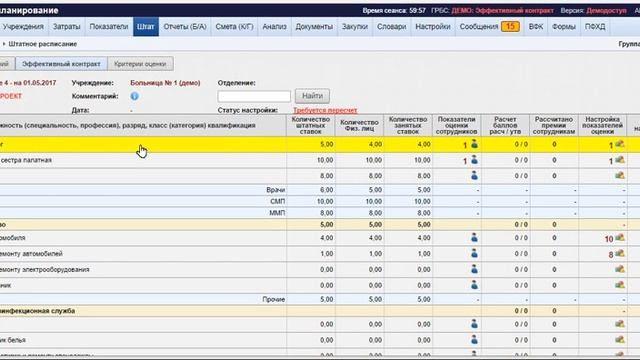
Task: Open the Словари menu
Action: (x=391, y=27)
